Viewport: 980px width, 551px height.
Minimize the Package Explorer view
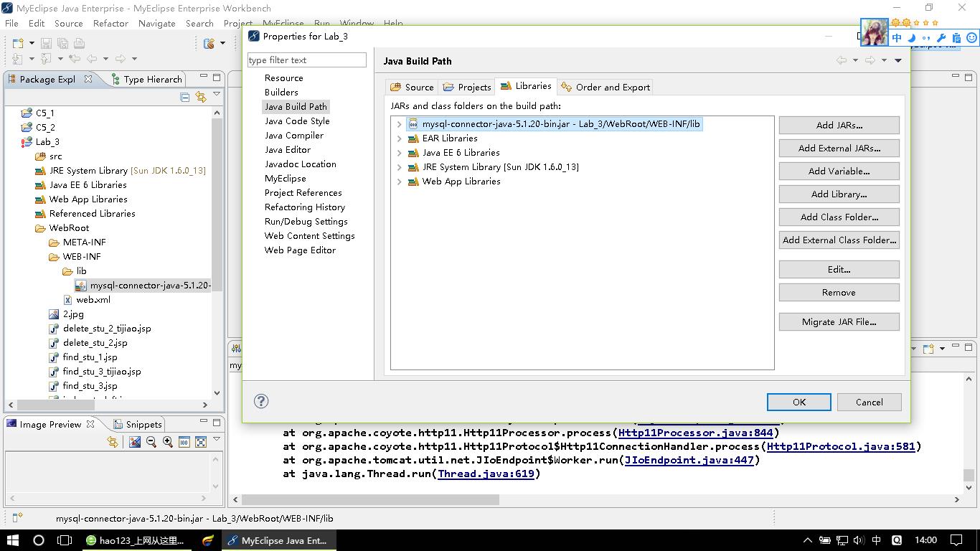pyautogui.click(x=203, y=77)
